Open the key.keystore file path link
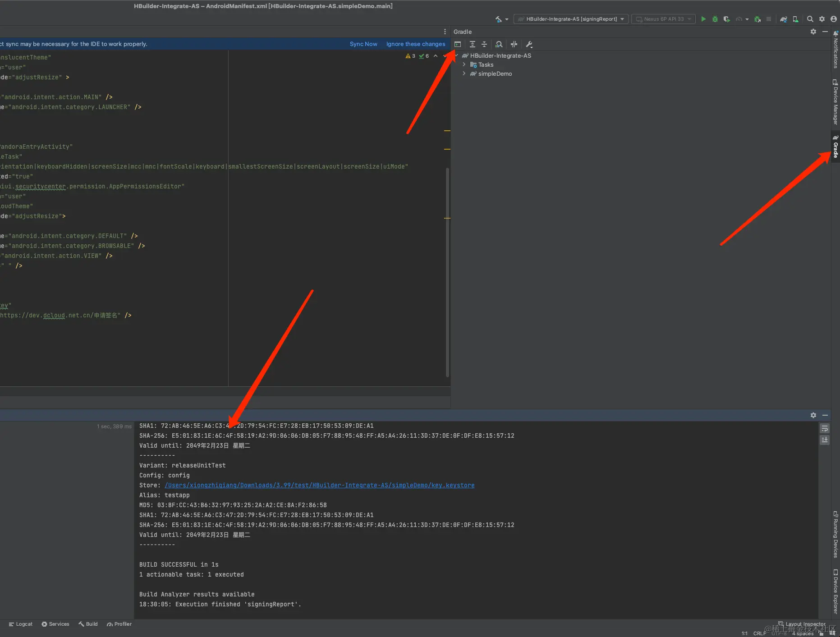This screenshot has height=637, width=840. pos(319,485)
